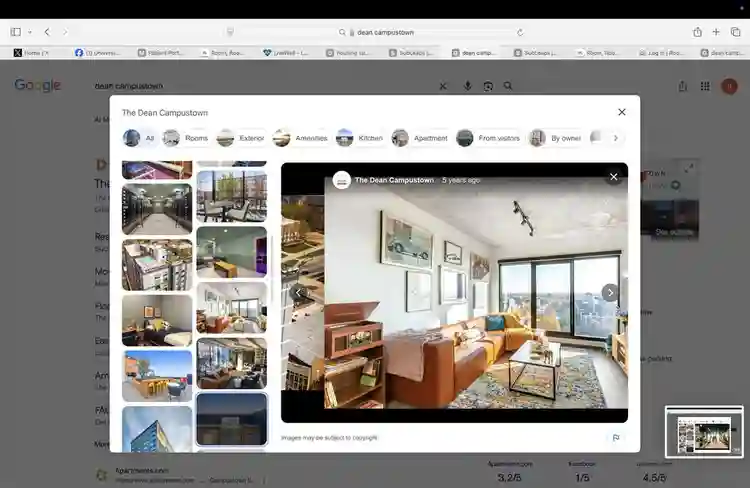Open sidebar dropdown arrow next to sidebar icon

click(x=30, y=32)
